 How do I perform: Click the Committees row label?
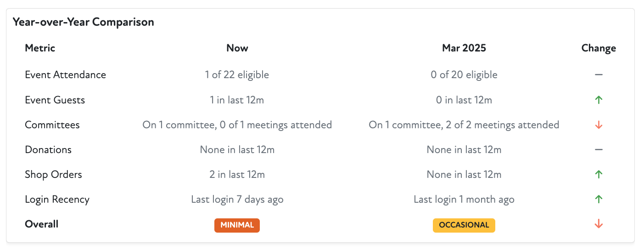coord(52,125)
